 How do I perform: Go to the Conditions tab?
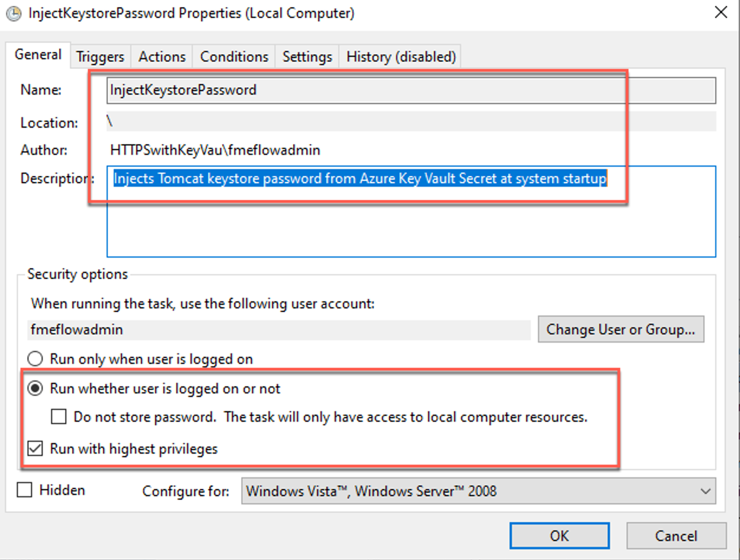pos(234,57)
